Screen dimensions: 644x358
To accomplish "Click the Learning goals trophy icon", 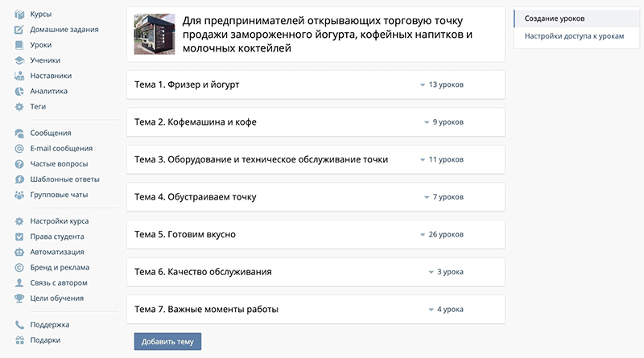I will (x=19, y=298).
